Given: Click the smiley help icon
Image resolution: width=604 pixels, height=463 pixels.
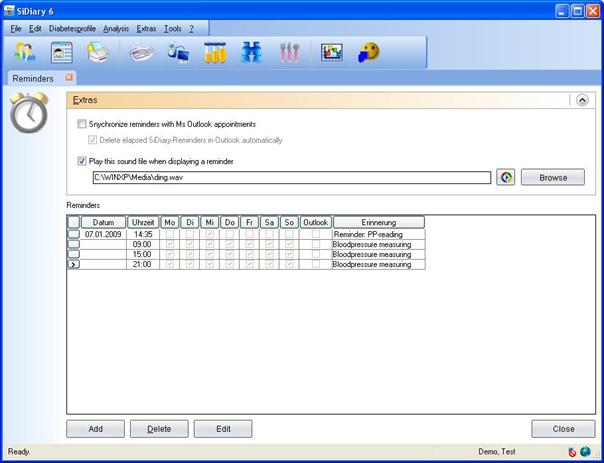Looking at the screenshot, I should coord(370,53).
